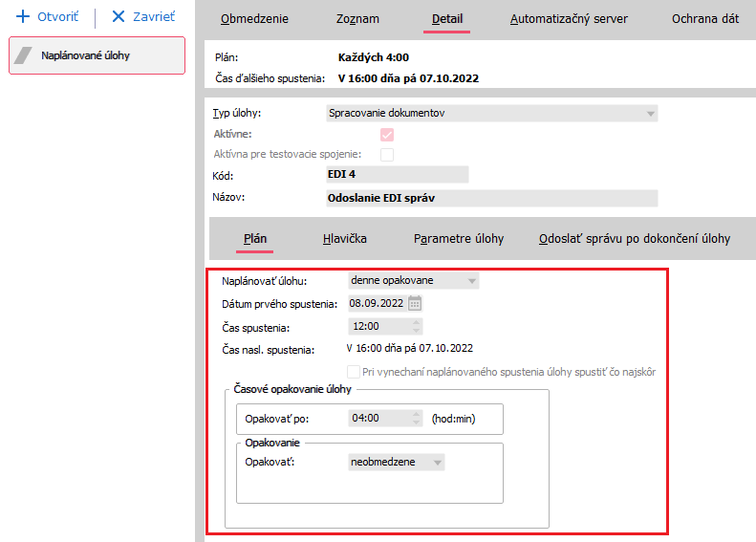Switch to the Obmedzenie tab
756x542 pixels.
254,18
